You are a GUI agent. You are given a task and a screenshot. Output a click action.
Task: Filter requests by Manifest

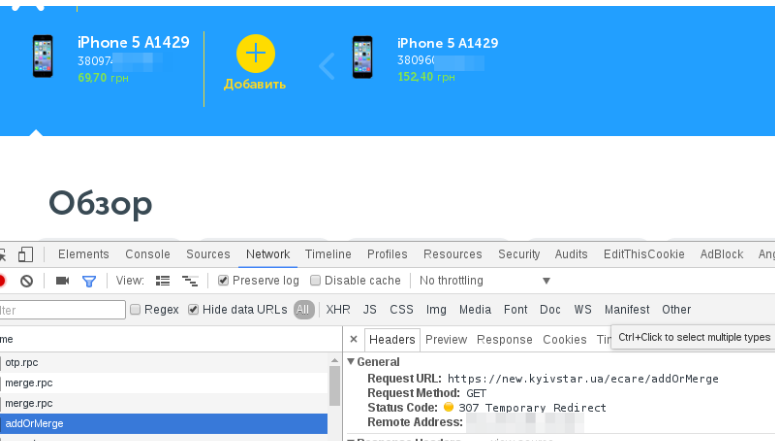(627, 309)
